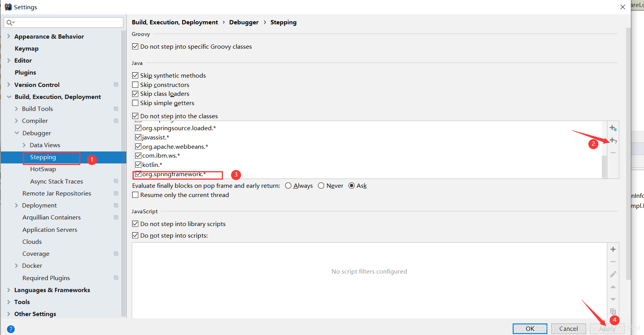Image resolution: width=644 pixels, height=335 pixels.
Task: Expand Build Tools node
Action: [x=16, y=109]
